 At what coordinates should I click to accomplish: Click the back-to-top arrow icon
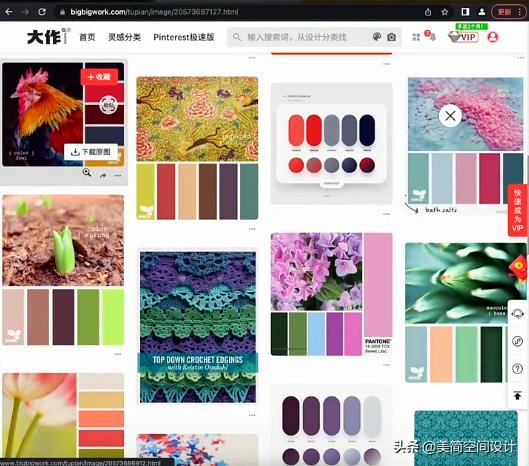[518, 395]
